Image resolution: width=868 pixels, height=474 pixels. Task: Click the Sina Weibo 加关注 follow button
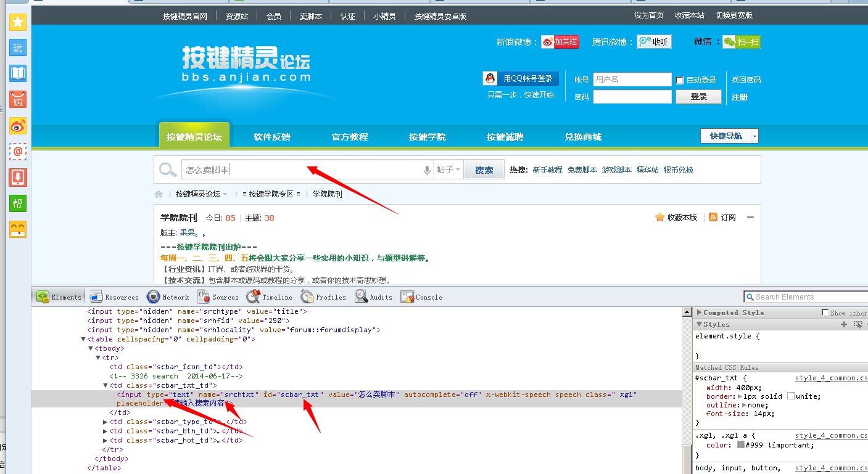(560, 42)
